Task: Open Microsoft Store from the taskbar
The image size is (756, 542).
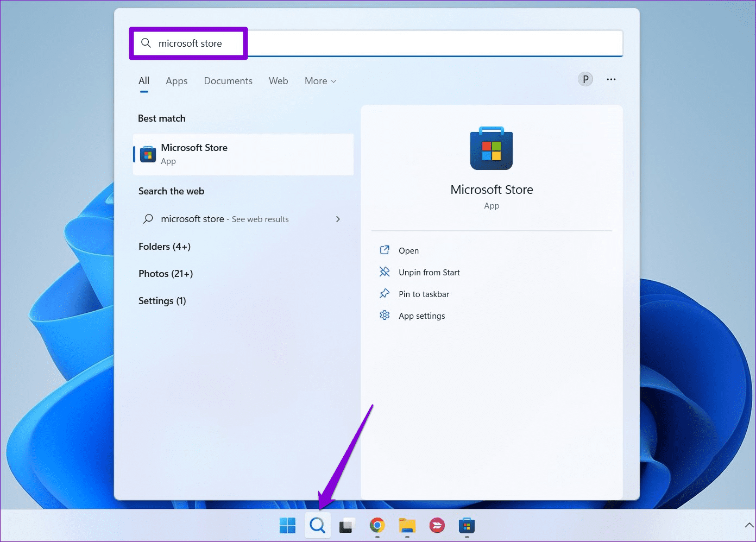Action: pyautogui.click(x=467, y=526)
